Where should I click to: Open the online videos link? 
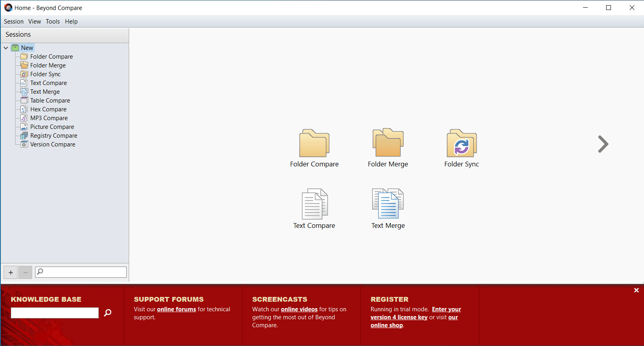coord(299,309)
